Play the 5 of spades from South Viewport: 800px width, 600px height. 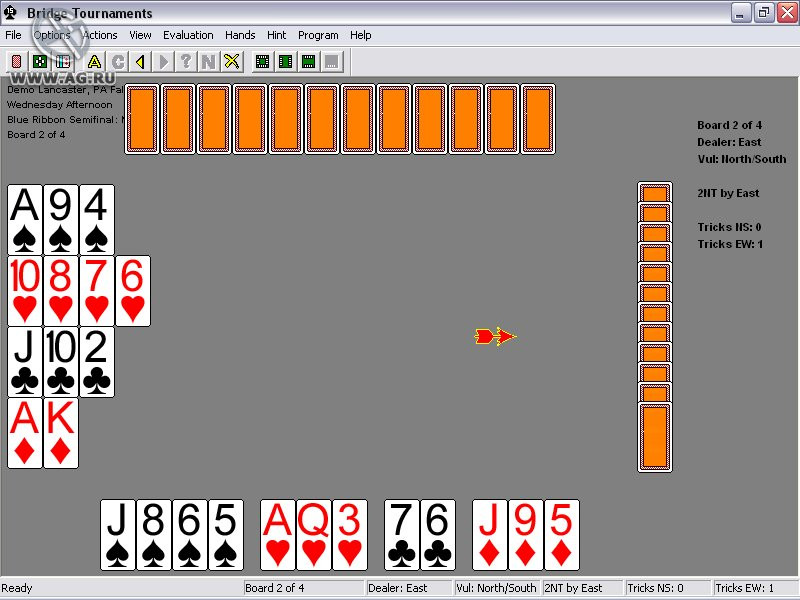226,535
